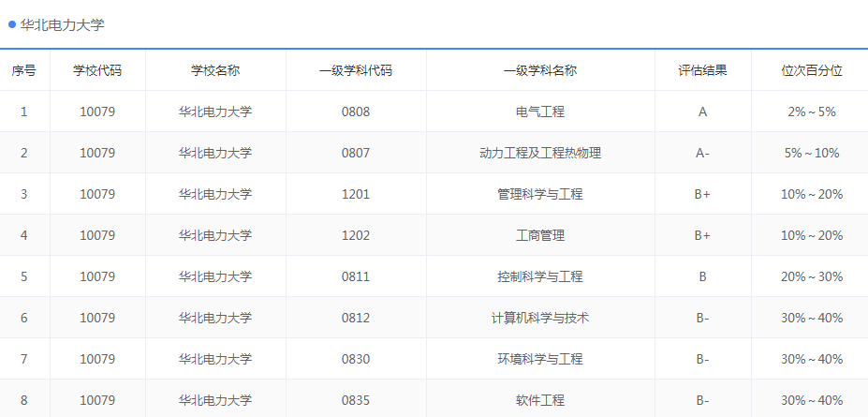The width and height of the screenshot is (868, 417).
Task: Click 华北电力大学 name in 计算机科学与技术 row
Action: (x=215, y=318)
